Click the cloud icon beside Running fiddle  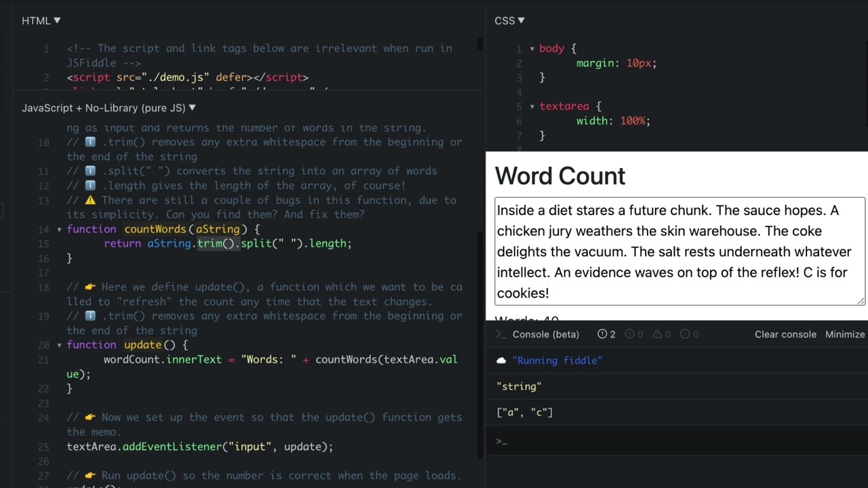pyautogui.click(x=501, y=361)
